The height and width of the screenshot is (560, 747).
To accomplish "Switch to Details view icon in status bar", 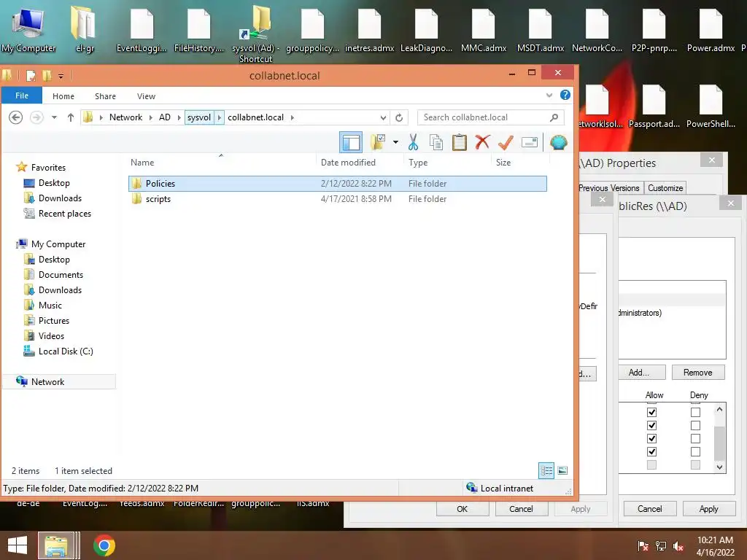I will (546, 471).
